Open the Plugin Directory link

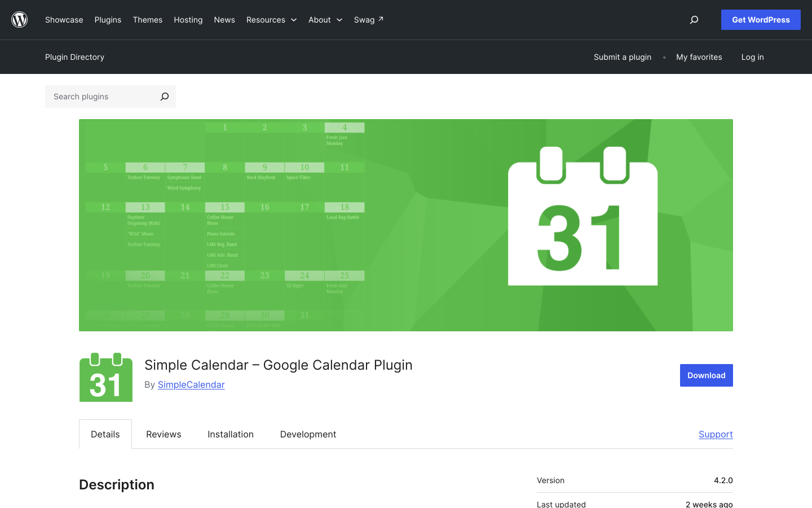[75, 57]
